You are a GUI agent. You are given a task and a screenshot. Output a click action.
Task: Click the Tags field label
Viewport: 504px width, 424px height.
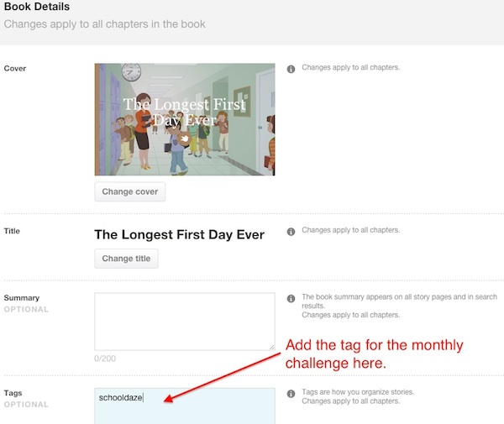tap(13, 393)
